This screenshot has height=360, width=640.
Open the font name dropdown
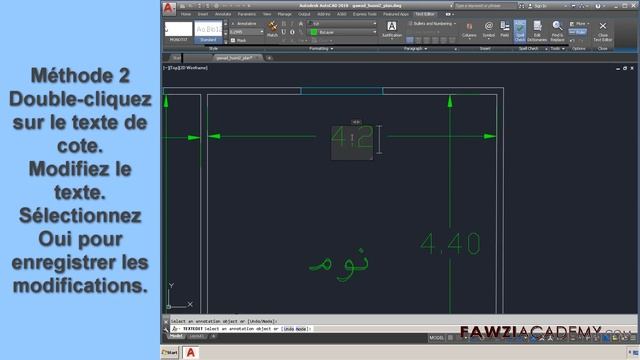point(374,24)
